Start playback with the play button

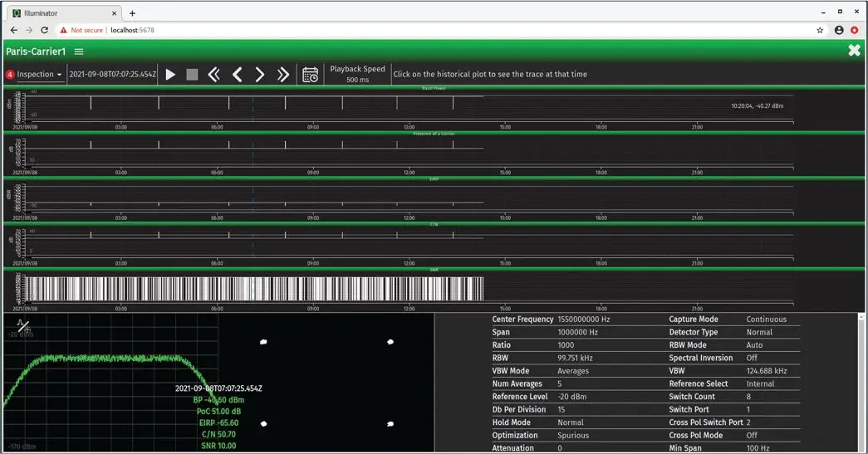[170, 75]
